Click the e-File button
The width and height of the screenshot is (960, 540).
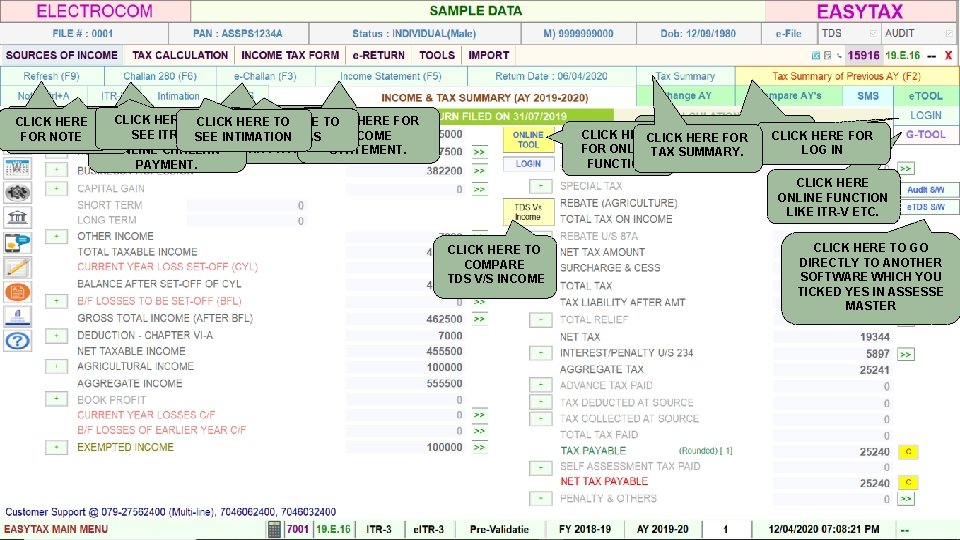tap(789, 34)
